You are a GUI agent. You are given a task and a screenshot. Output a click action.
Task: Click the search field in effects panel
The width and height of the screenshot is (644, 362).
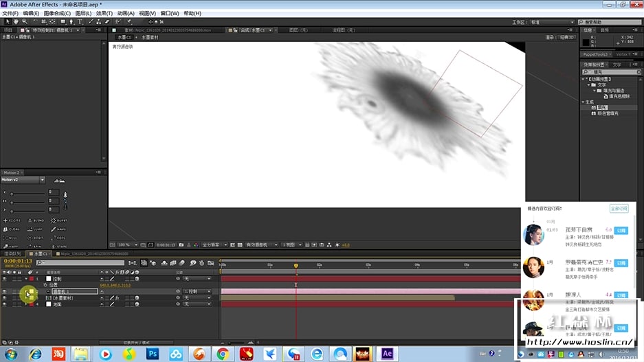click(612, 72)
